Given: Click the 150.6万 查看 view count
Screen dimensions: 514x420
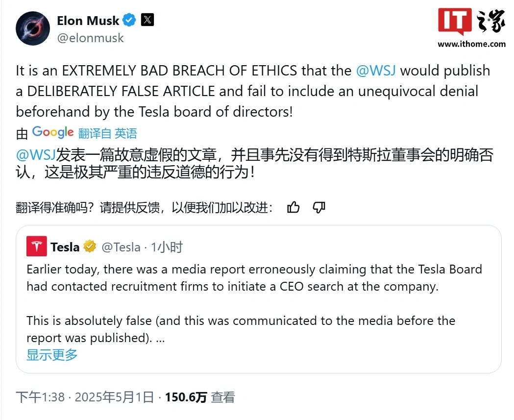Looking at the screenshot, I should 200,397.
